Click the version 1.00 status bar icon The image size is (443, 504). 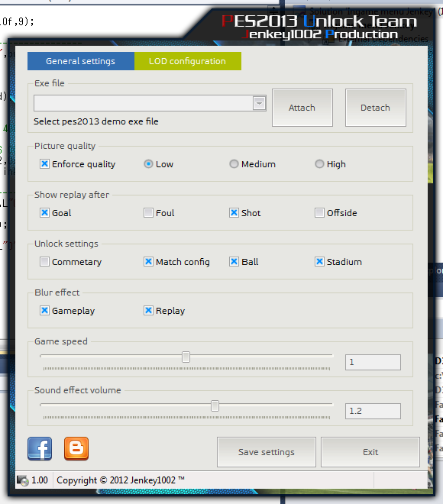23,480
